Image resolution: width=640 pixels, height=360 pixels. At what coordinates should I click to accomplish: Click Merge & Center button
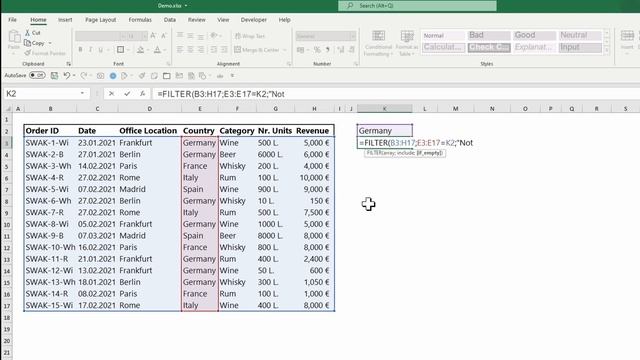257,50
